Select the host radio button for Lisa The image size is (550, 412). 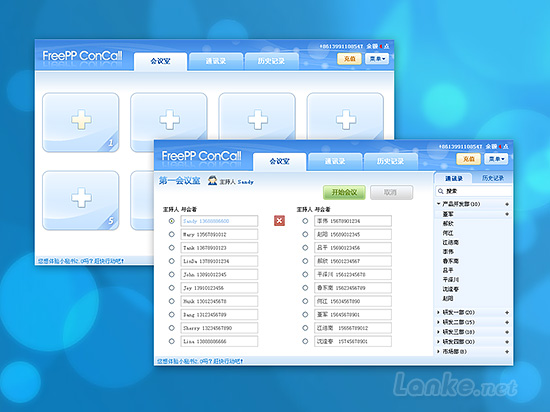pos(172,341)
